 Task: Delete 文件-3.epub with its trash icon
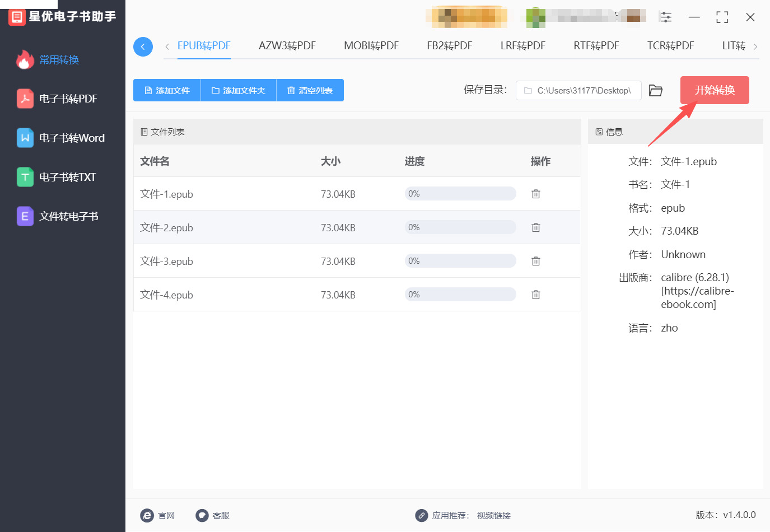click(536, 261)
